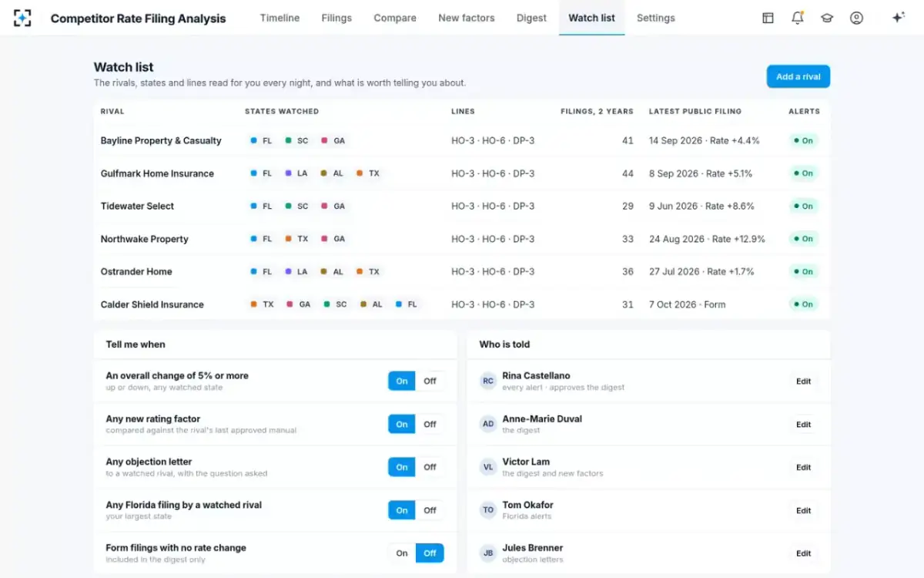
Task: Click the app logo icon
Action: [22, 18]
